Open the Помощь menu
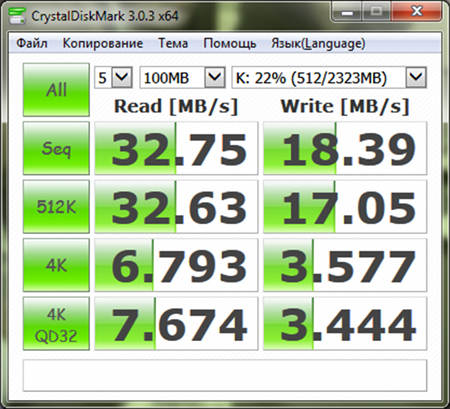This screenshot has width=450, height=409. (230, 43)
